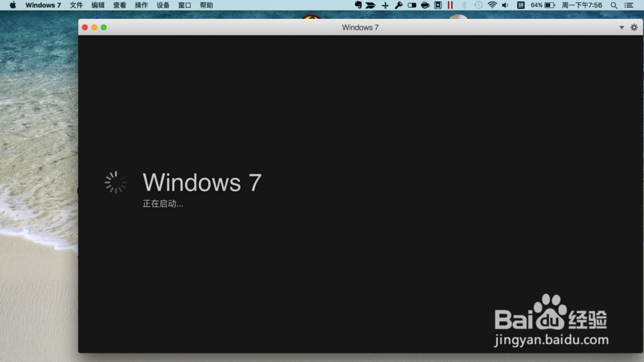Open the Wi-Fi status menu
This screenshot has height=362, width=644.
492,5
